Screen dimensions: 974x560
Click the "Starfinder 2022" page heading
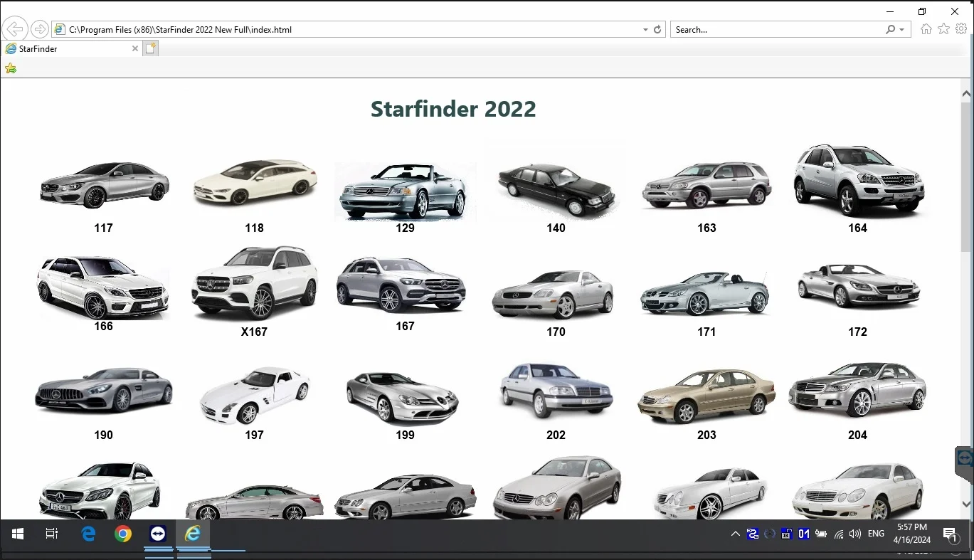(453, 109)
